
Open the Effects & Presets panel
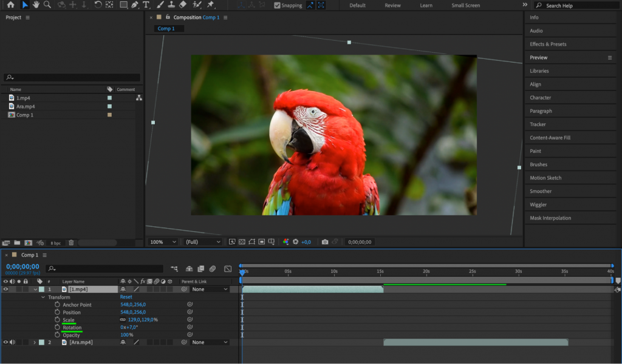pos(548,44)
